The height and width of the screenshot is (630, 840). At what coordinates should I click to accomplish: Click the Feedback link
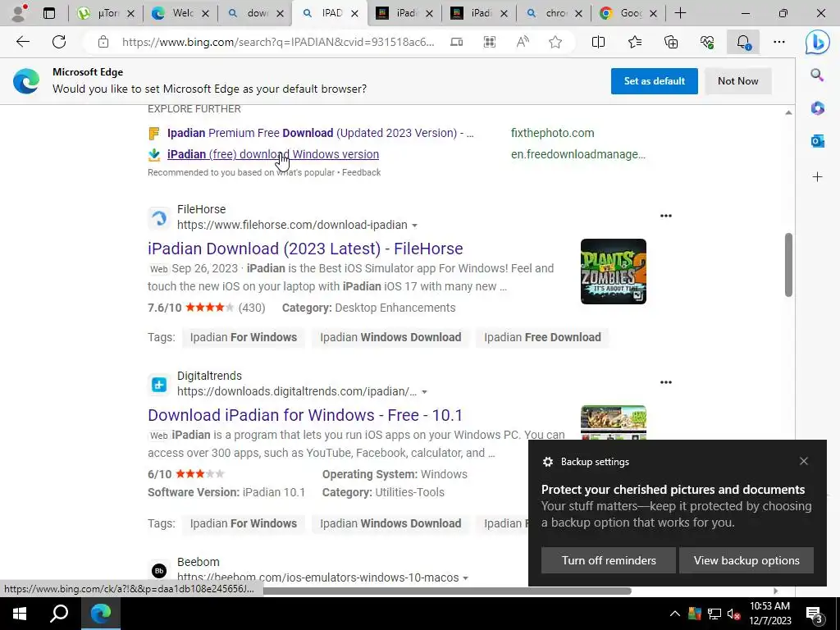pyautogui.click(x=362, y=172)
